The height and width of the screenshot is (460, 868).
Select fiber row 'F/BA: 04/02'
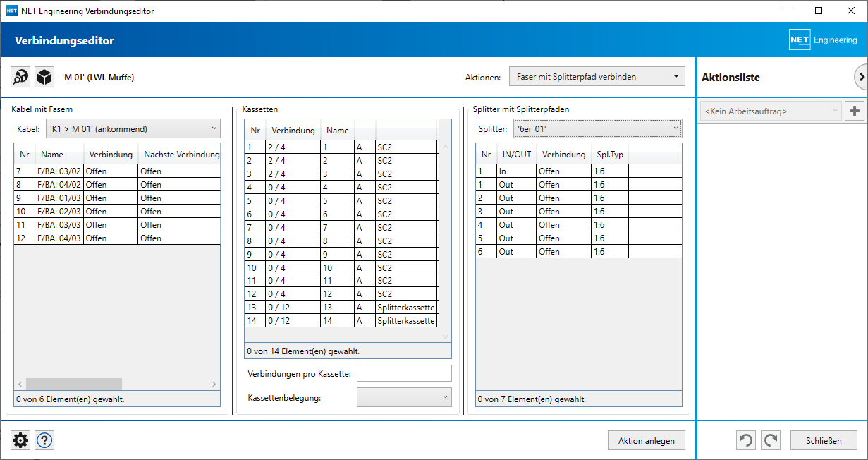coord(117,184)
